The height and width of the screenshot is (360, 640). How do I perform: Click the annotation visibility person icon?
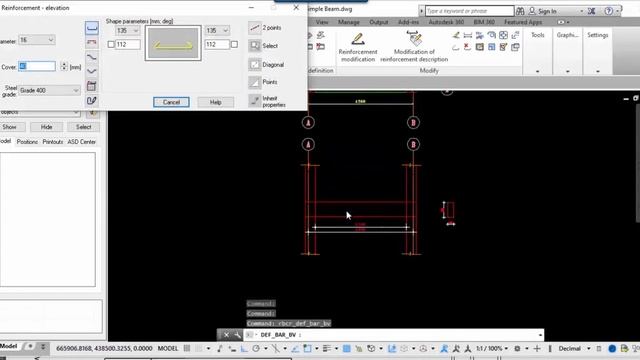pyautogui.click(x=444, y=349)
